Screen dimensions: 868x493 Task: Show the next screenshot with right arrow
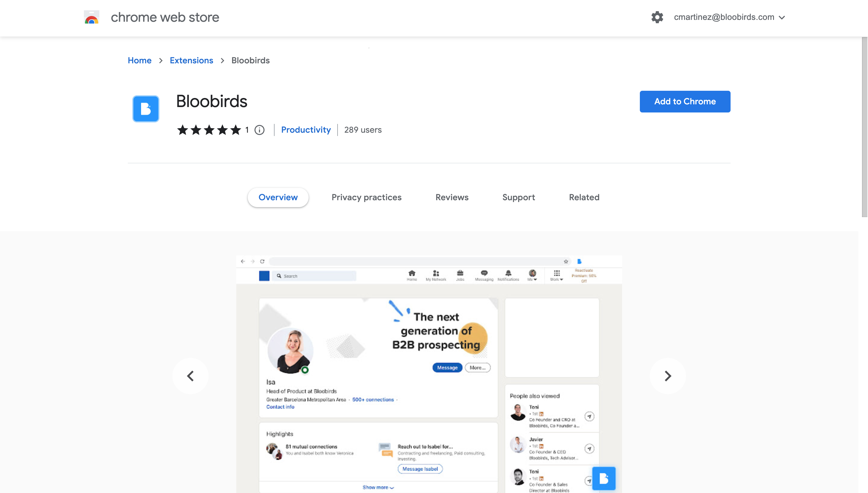tap(667, 376)
